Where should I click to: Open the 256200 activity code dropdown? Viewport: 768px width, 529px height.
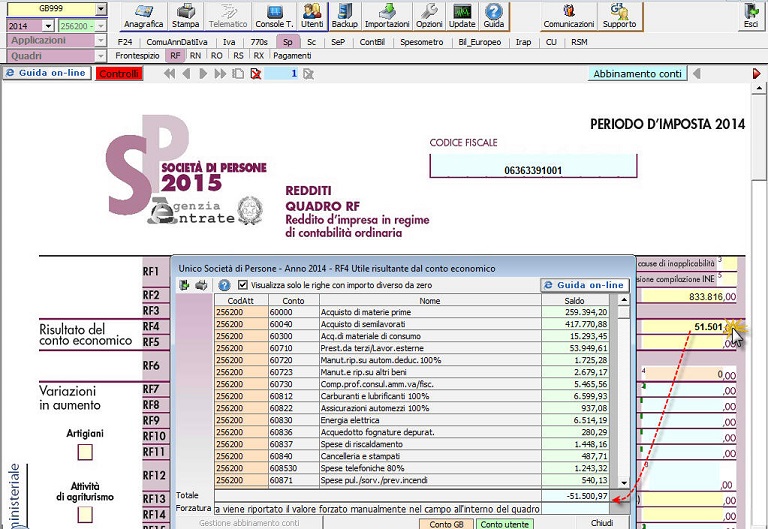[101, 25]
